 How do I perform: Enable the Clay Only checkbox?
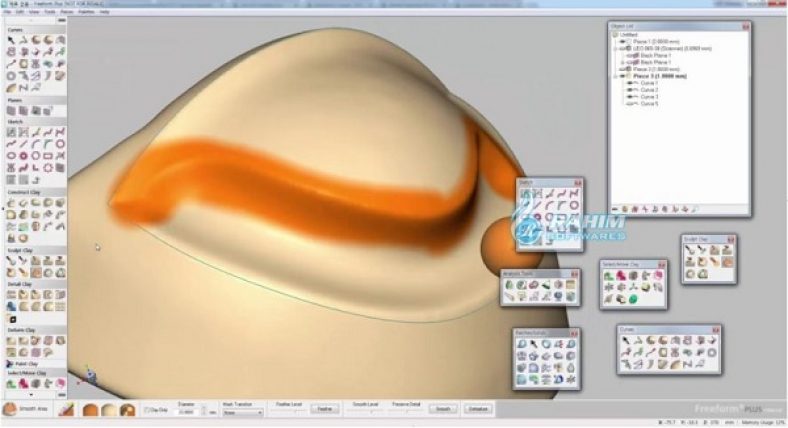point(147,410)
